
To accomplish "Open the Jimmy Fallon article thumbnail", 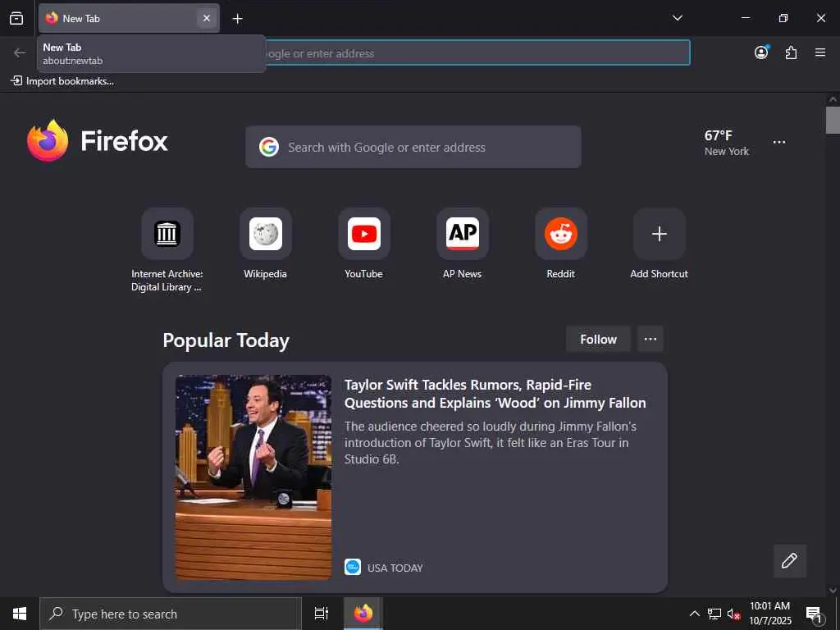I will [253, 477].
